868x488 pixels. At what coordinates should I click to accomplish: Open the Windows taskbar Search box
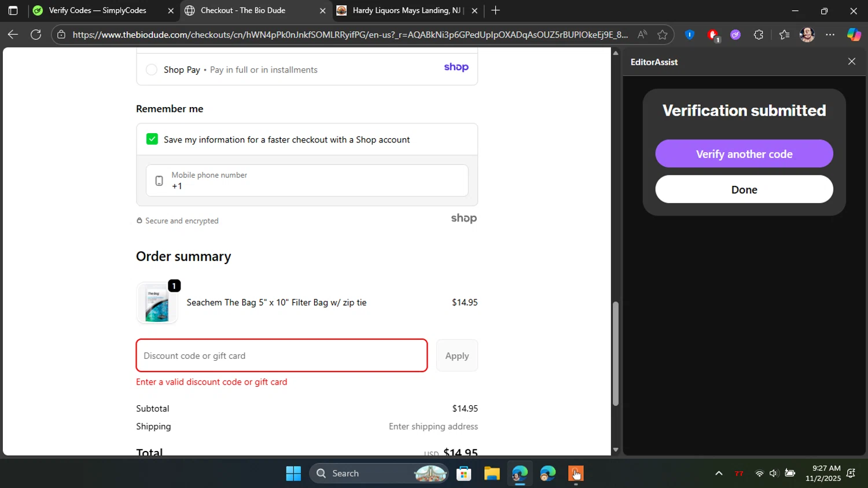click(379, 474)
